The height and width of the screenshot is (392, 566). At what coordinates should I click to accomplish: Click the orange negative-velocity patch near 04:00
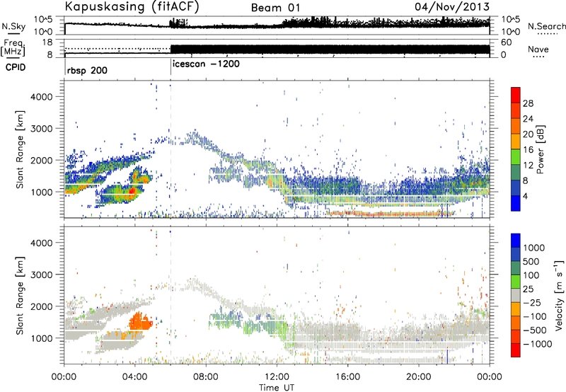(x=141, y=321)
